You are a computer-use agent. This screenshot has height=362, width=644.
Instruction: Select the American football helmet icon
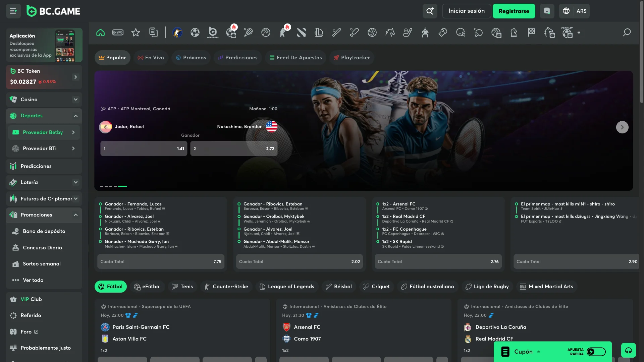461,33
